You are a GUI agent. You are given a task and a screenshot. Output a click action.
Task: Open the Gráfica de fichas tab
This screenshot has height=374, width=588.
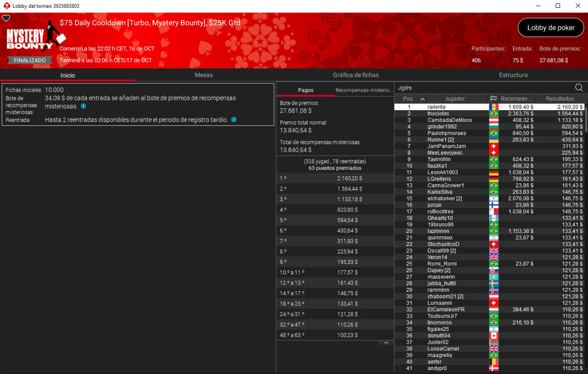(356, 75)
